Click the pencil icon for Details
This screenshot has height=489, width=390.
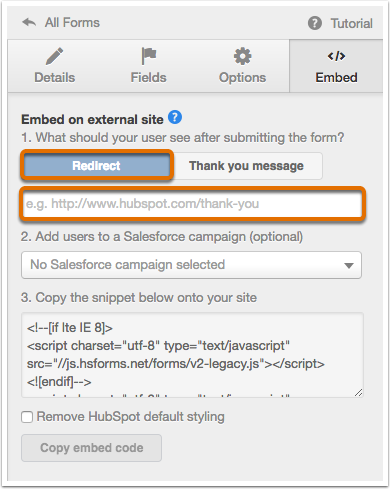[x=54, y=56]
